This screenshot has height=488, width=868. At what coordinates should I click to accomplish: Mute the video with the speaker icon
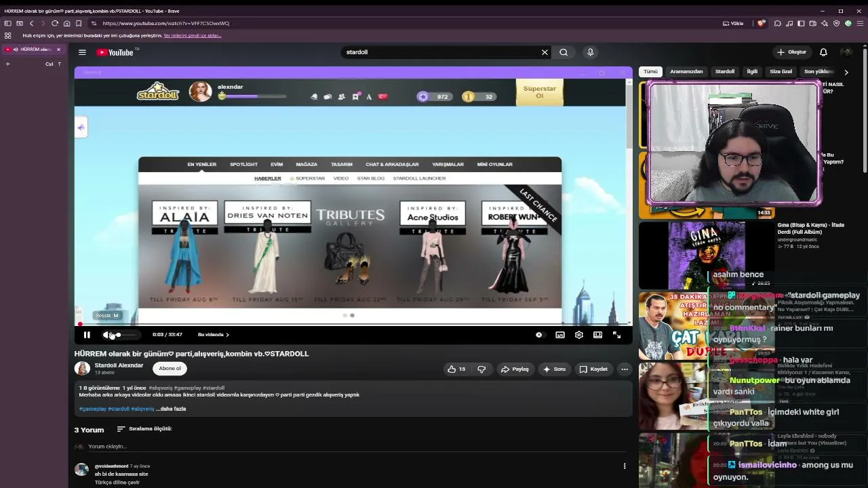107,335
